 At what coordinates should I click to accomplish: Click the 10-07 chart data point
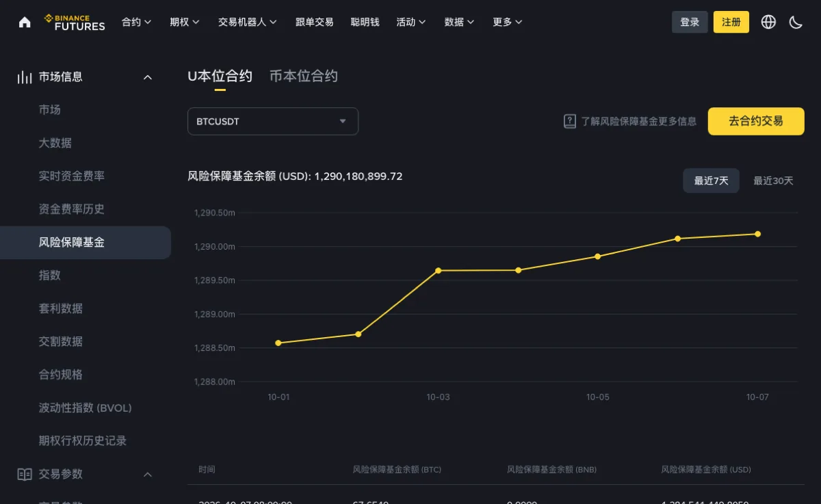point(757,234)
